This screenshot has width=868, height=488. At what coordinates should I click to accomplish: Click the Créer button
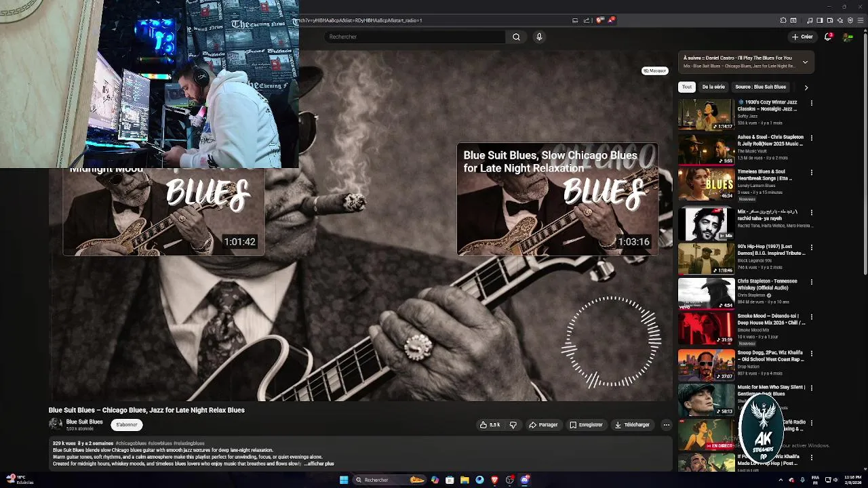pyautogui.click(x=802, y=37)
